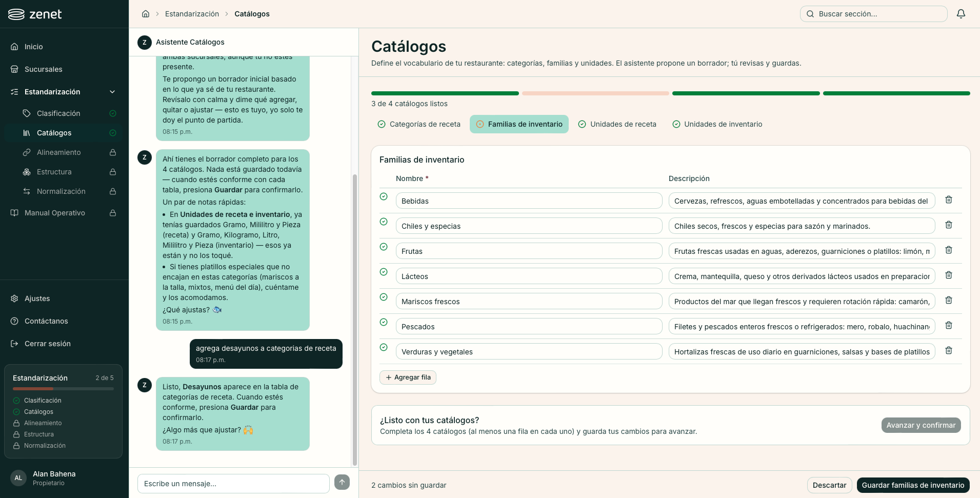Viewport: 980px width, 498px height.
Task: Open Ajustes in the sidebar
Action: 64,298
